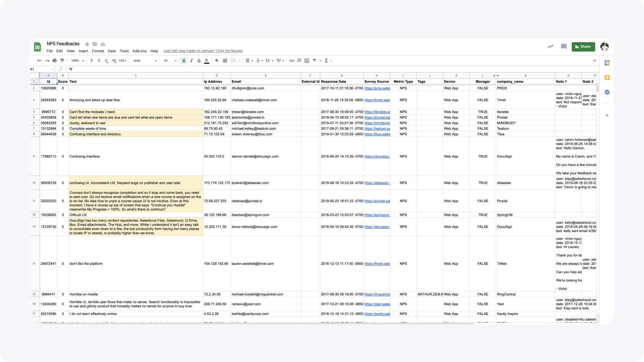The width and height of the screenshot is (644, 362).
Task: Open the Insert menu
Action: pos(83,51)
